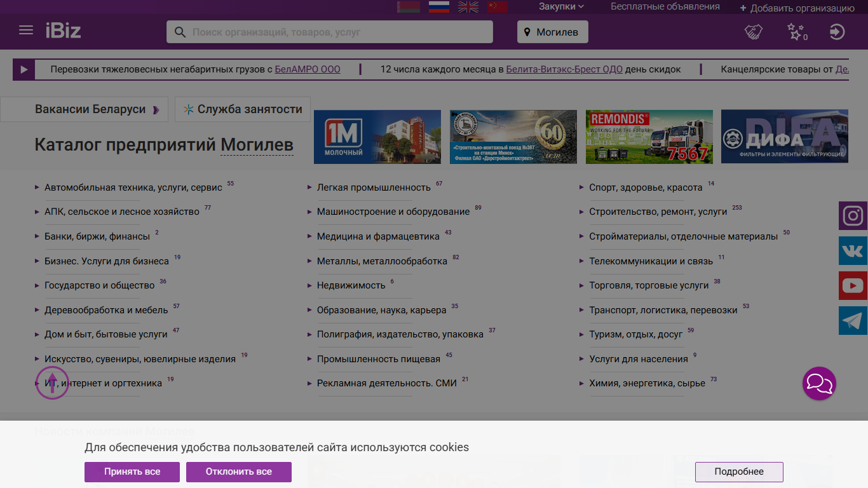
Task: Open the ДИФА filters banner
Action: tap(785, 137)
